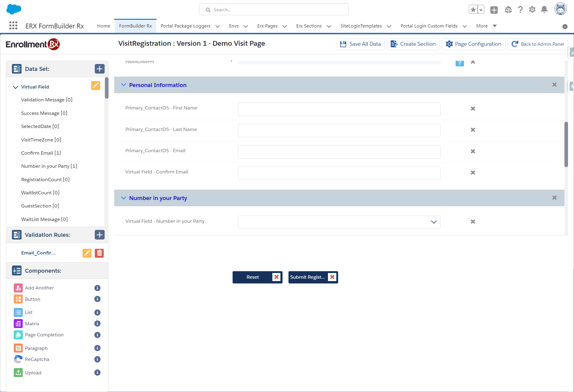Screen dimensions: 574x392
Task: Add a new Data Set with plus icon
Action: click(x=100, y=69)
